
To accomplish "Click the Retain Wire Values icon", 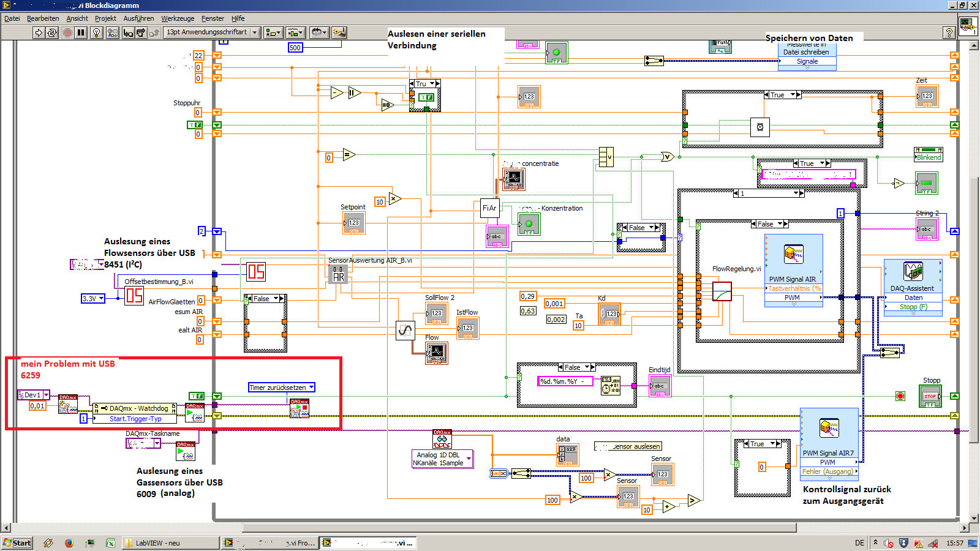I will coord(113,32).
